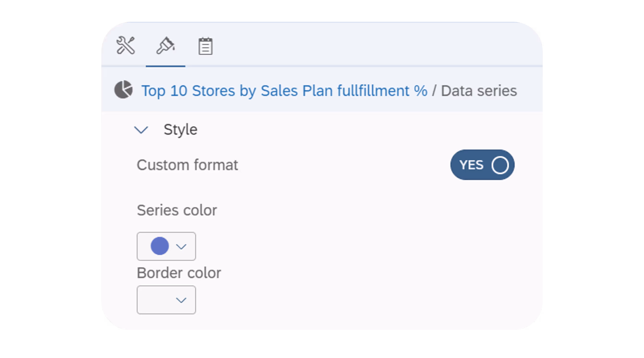Click the pie chart icon in breadcrumb
The height and width of the screenshot is (358, 644).
(x=123, y=90)
